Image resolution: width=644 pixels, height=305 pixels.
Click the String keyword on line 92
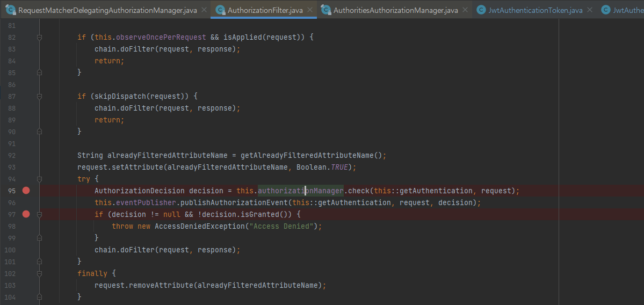coord(90,155)
